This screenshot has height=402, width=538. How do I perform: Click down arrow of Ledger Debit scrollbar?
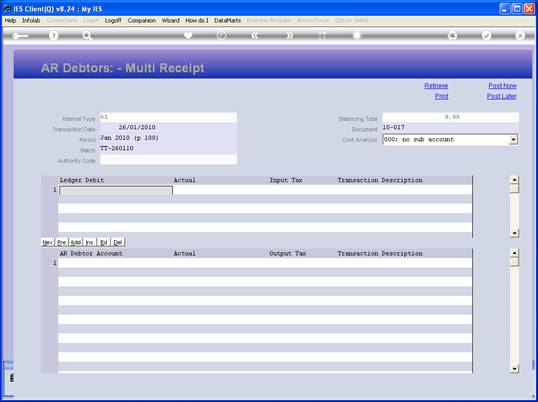(514, 233)
